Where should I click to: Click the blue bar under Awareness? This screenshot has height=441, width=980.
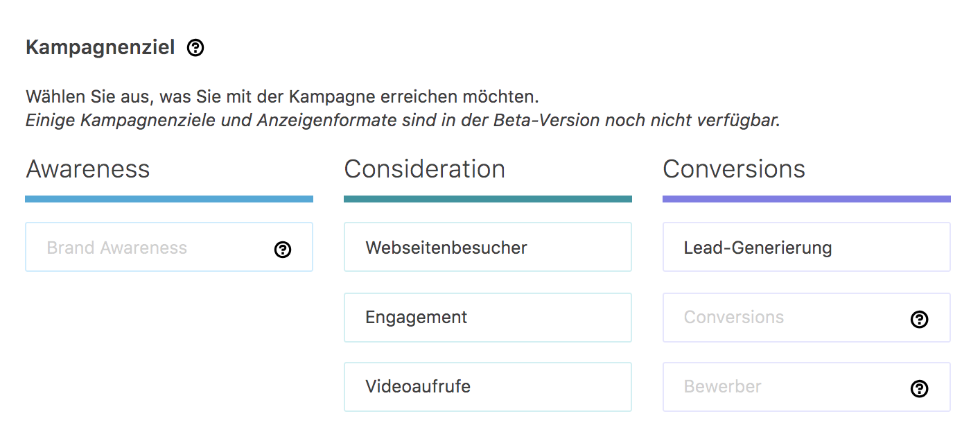[x=169, y=199]
